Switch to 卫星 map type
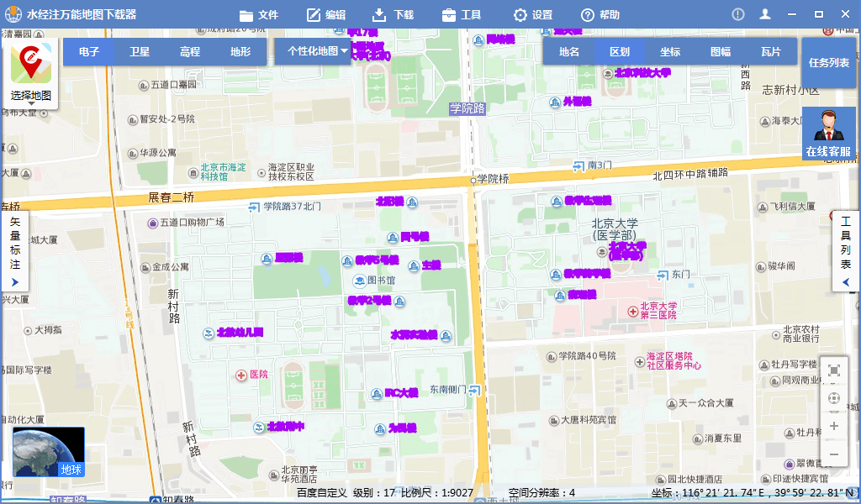Screen dimensions: 861x504 click(139, 51)
